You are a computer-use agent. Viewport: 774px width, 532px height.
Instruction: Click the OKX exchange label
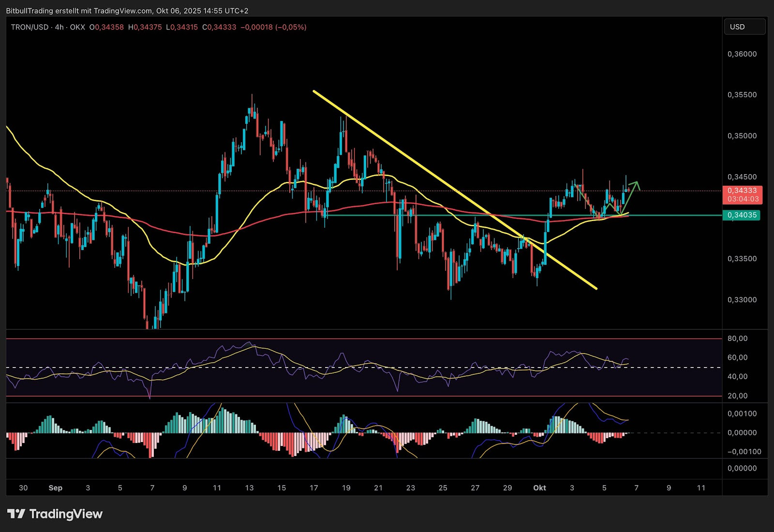point(77,27)
